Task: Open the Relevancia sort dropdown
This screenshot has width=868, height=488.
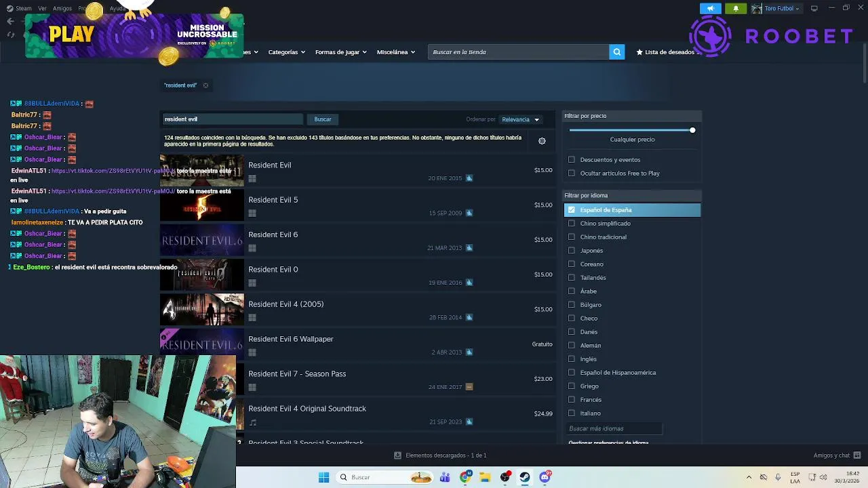Action: pos(520,120)
